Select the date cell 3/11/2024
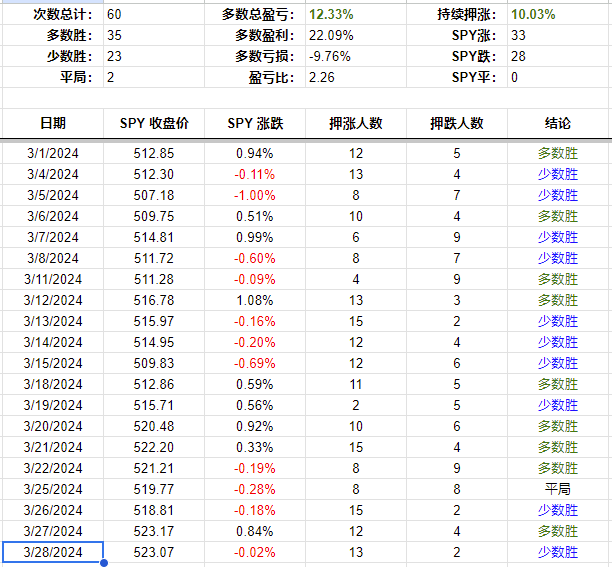The height and width of the screenshot is (567, 612). coord(53,279)
